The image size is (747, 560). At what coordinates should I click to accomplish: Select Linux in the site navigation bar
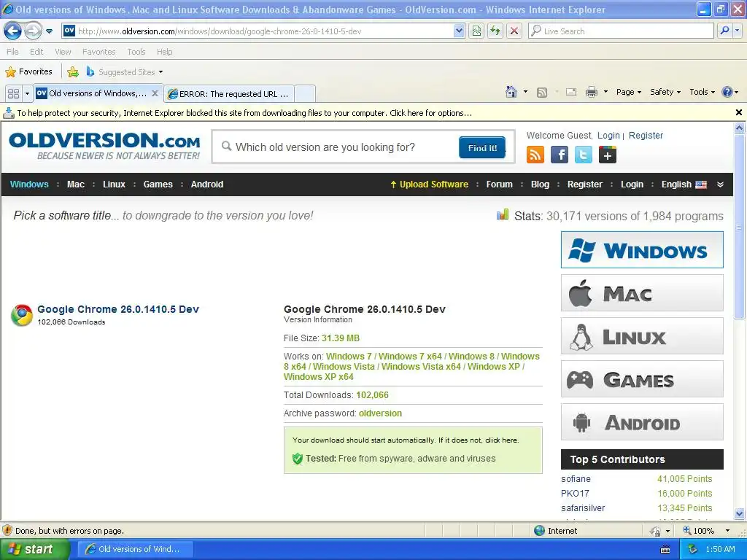114,184
